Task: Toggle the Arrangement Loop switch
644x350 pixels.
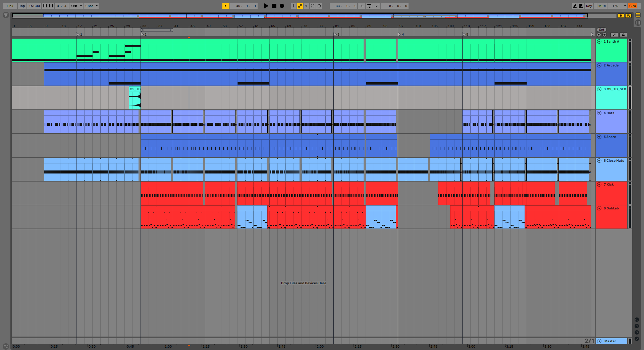Action: click(x=369, y=6)
